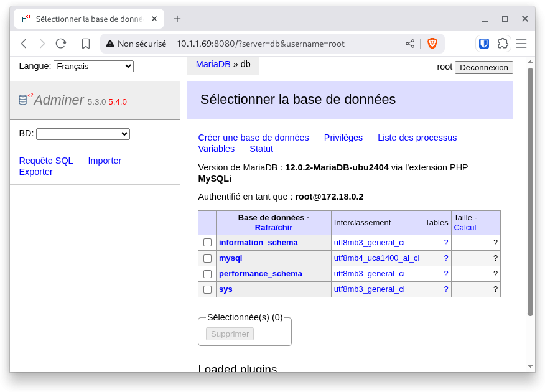The width and height of the screenshot is (545, 392).
Task: Open Liste des processus link
Action: click(417, 138)
